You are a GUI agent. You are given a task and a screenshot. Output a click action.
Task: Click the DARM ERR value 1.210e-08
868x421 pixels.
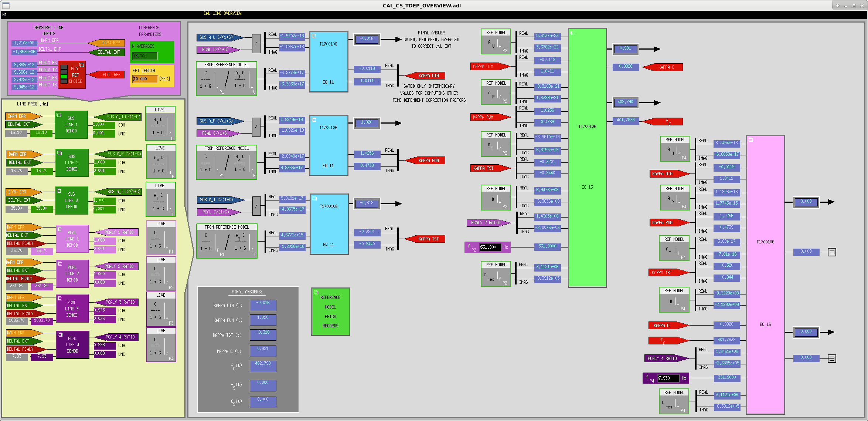click(24, 43)
